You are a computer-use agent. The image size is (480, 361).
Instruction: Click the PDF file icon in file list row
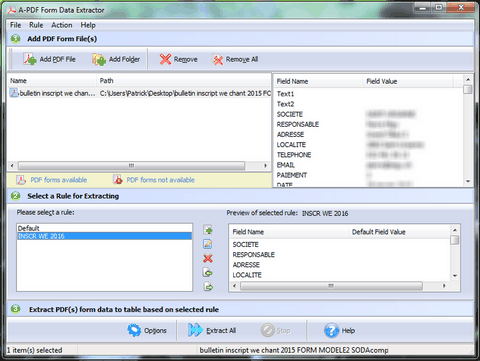point(14,93)
